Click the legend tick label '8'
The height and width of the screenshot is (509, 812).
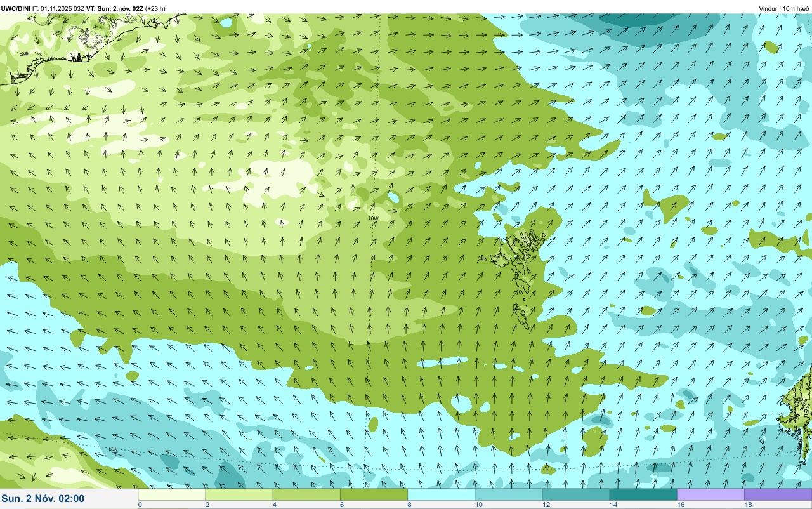(x=409, y=505)
